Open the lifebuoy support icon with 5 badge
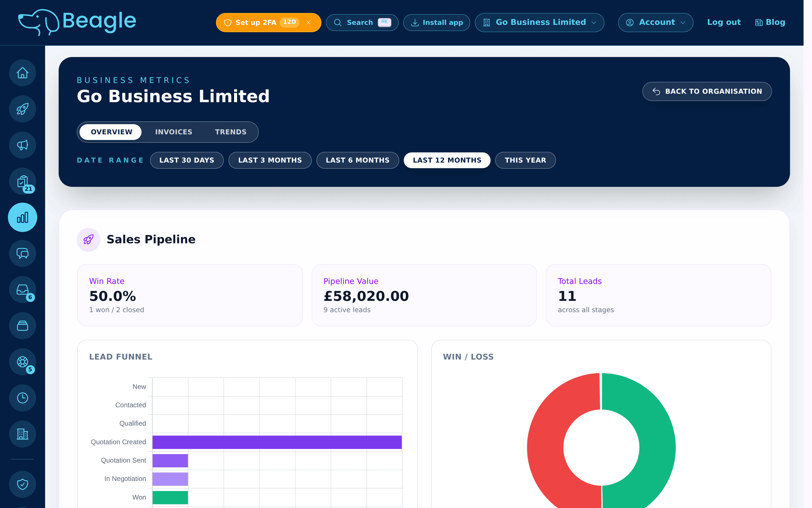Viewport: 812px width, 508px height. pos(23,362)
